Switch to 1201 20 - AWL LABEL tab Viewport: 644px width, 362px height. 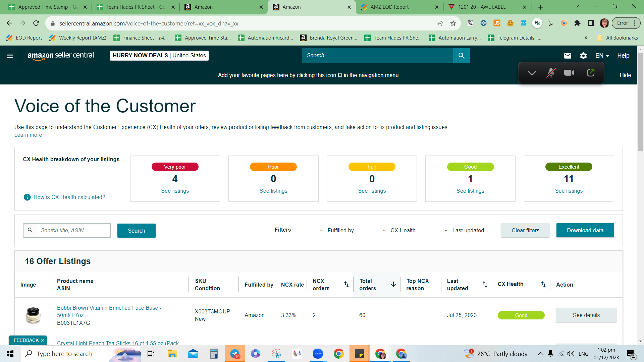click(487, 7)
